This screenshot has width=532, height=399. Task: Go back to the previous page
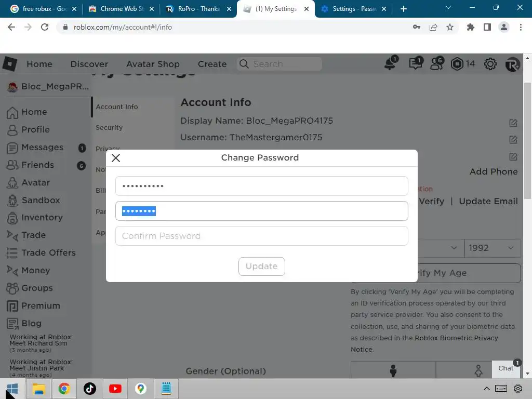coord(11,27)
